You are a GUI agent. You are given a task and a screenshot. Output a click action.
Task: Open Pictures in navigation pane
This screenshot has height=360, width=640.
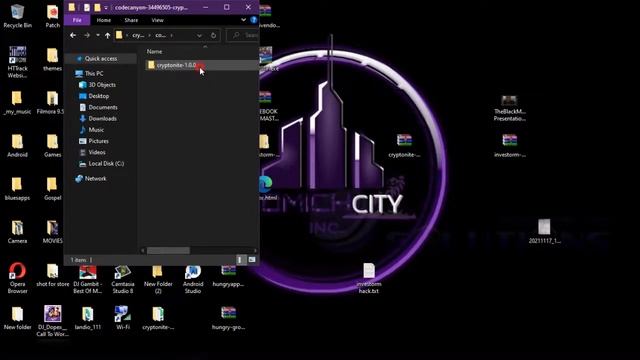click(x=98, y=141)
